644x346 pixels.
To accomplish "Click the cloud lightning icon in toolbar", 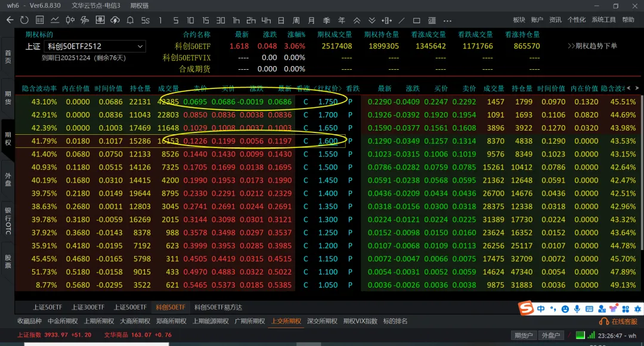I will coord(115,20).
